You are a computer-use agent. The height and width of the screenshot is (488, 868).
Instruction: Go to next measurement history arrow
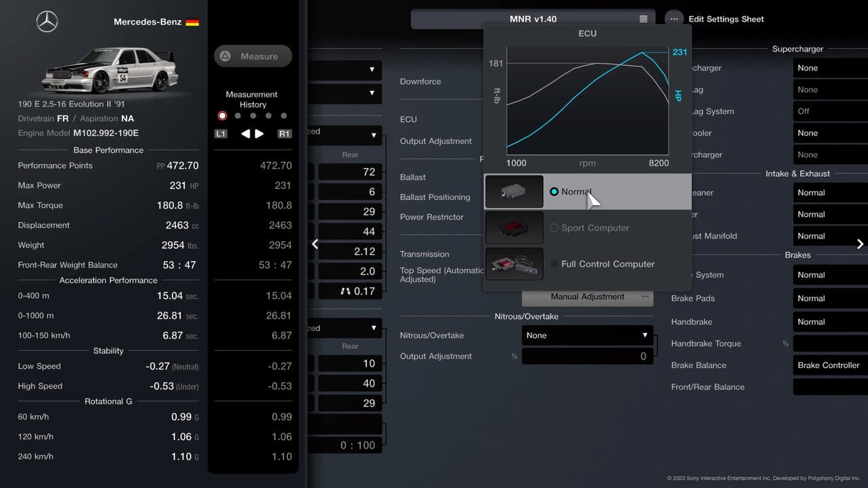[259, 134]
